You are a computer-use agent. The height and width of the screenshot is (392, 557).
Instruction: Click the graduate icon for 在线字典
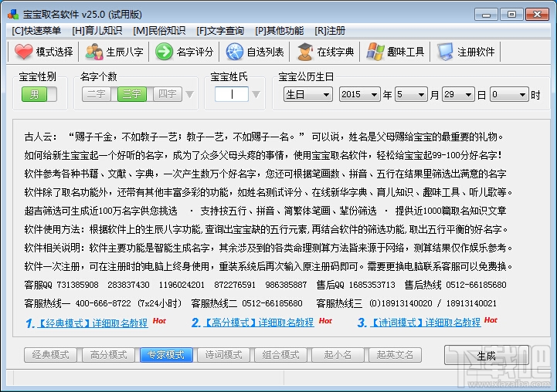[305, 52]
